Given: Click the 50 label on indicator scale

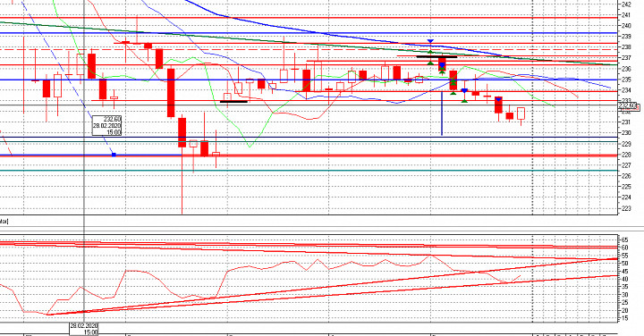Looking at the screenshot, I should point(624,264).
